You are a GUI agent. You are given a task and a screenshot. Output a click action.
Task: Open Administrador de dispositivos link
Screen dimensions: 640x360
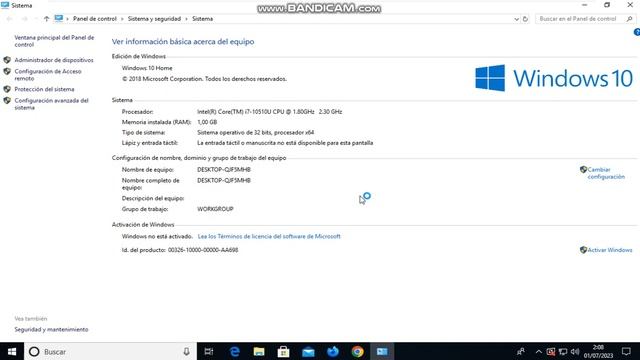(x=54, y=60)
